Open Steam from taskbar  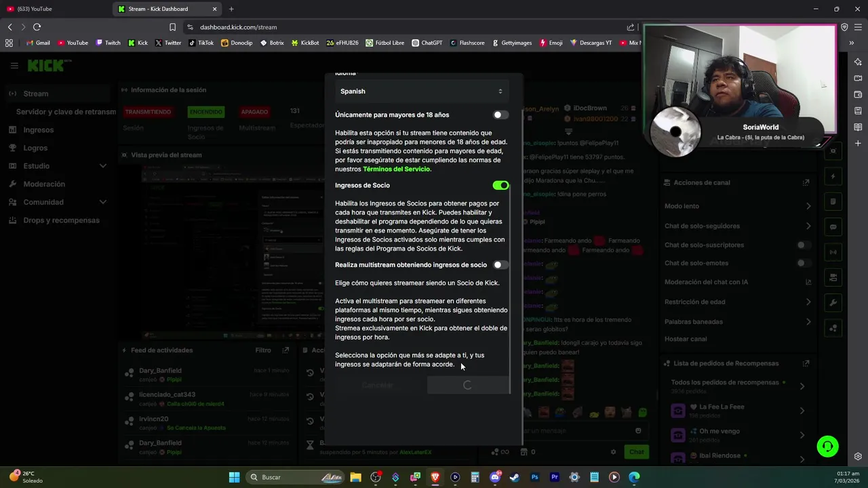515,477
